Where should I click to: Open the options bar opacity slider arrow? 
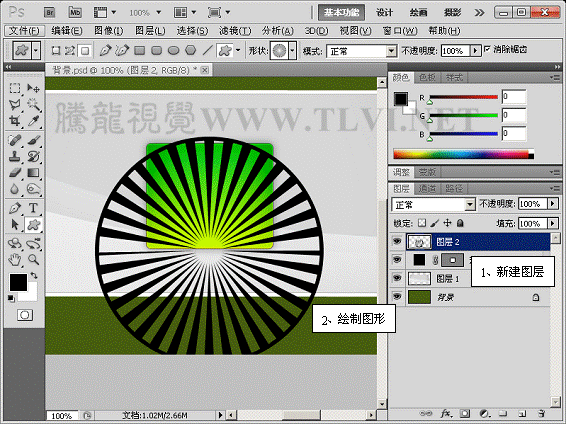[476, 51]
